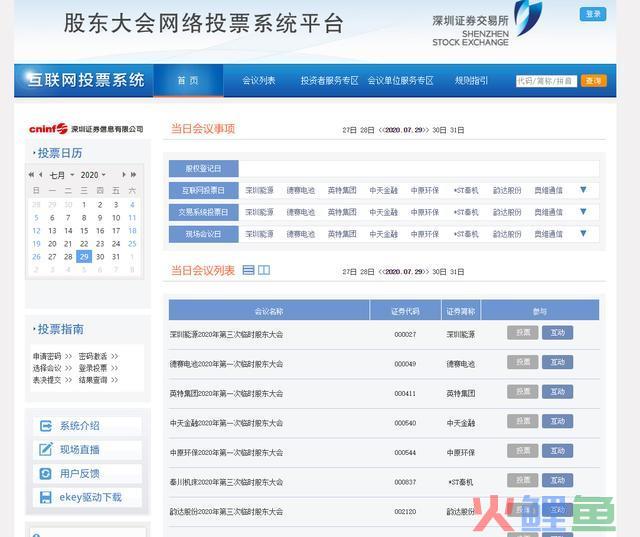This screenshot has width=640, height=537.
Task: Switch meeting list to column view icon
Action: click(264, 270)
